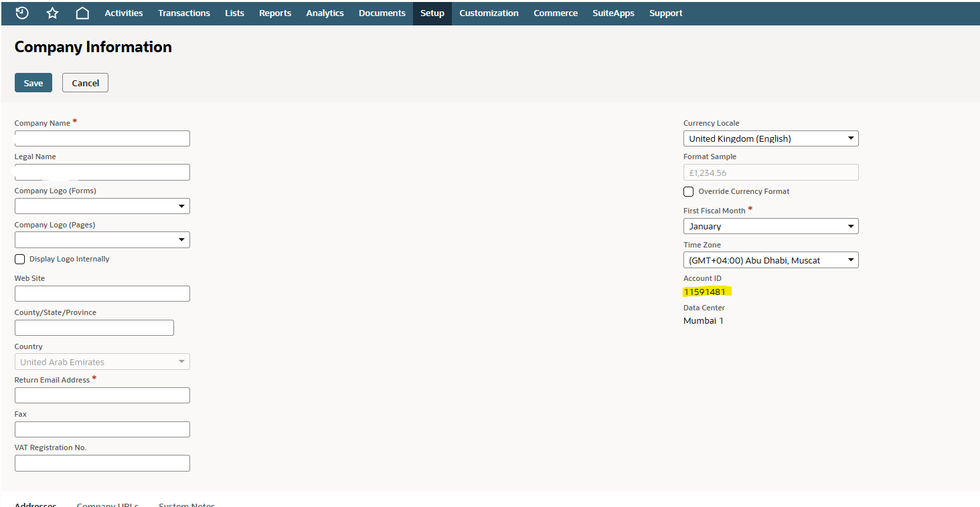
Task: Tick the Override Currency Format checkbox
Action: [689, 192]
